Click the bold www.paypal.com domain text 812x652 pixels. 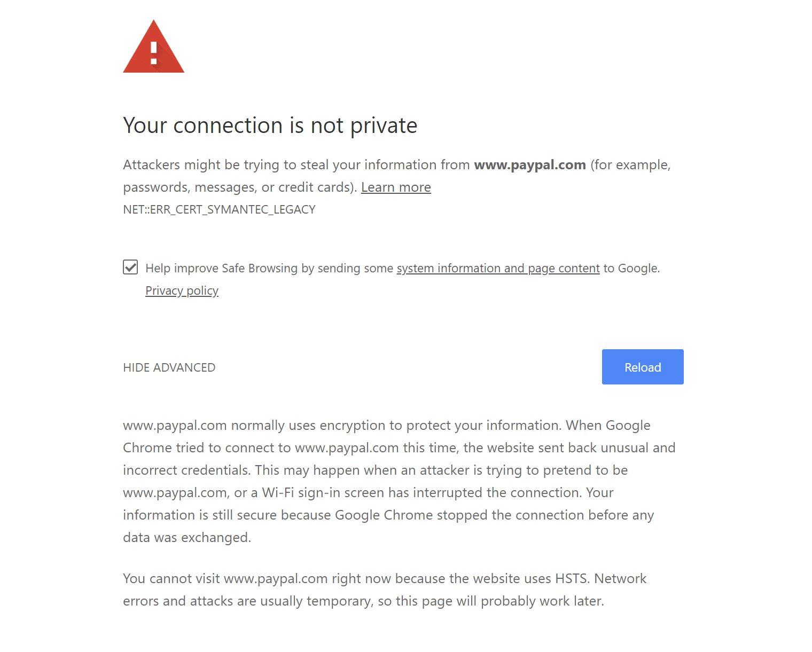pos(529,165)
